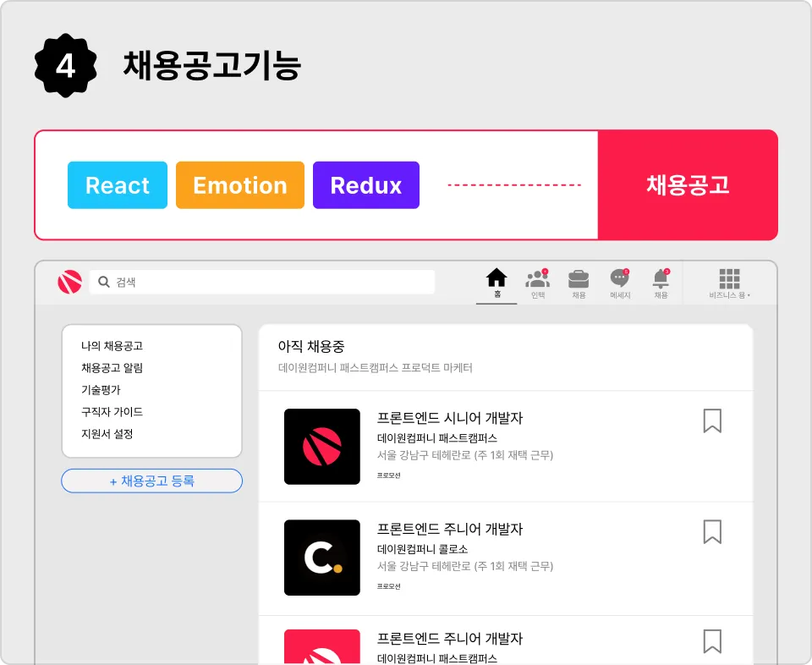The image size is (812, 665).
Task: Click the 프로모션 label under the senior listing
Action: (x=388, y=475)
